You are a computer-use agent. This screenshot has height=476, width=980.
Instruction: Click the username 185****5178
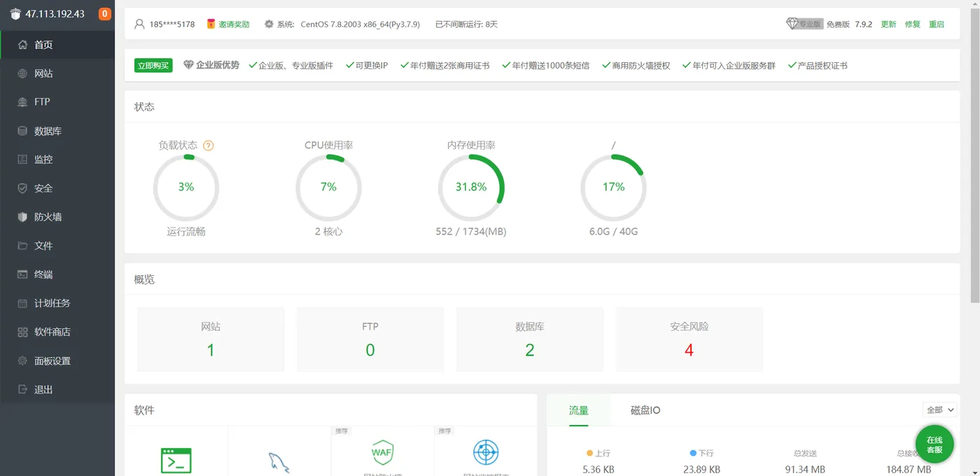172,24
